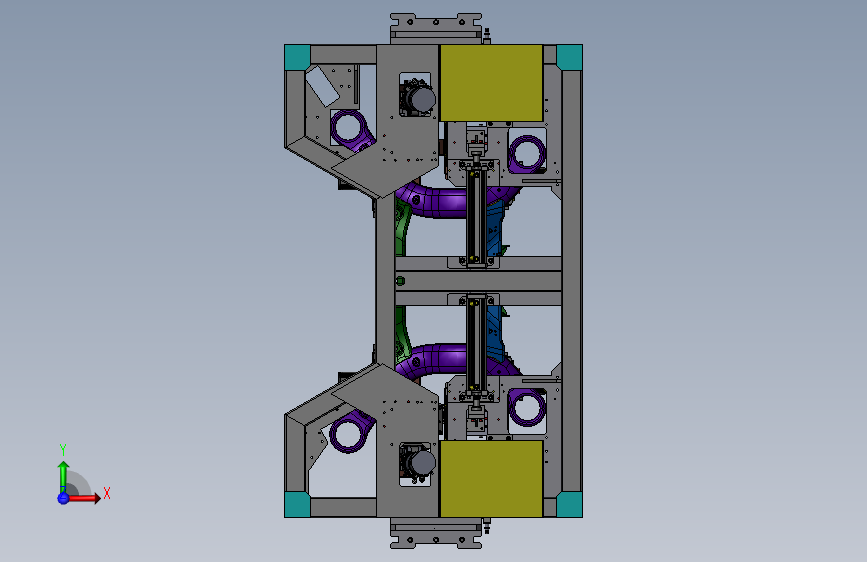Screen dimensions: 867x562
Task: Select the upper green bracket part
Action: click(403, 230)
